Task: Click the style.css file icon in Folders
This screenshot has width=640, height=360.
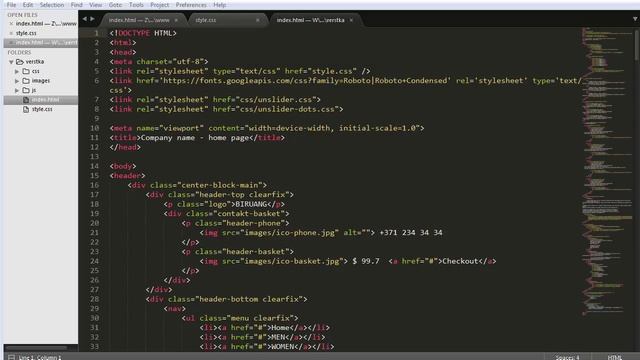Action: point(26,109)
